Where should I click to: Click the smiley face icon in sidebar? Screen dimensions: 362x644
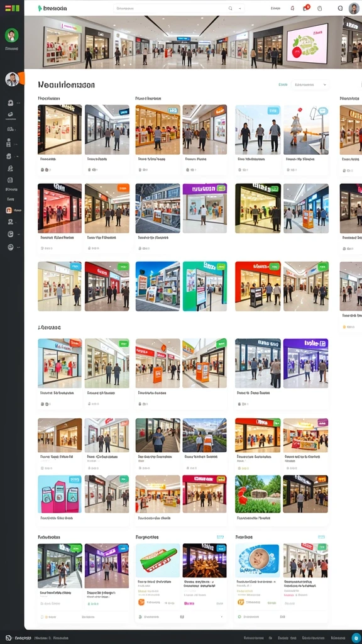point(10,247)
